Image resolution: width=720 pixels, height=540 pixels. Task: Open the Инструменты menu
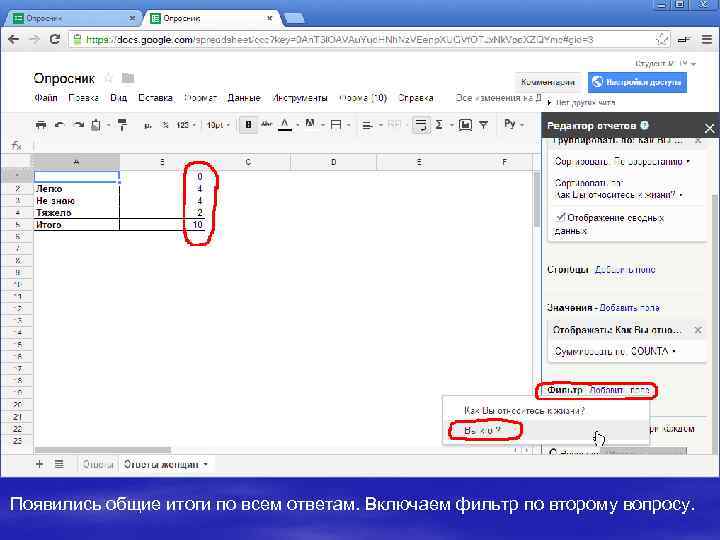[300, 98]
